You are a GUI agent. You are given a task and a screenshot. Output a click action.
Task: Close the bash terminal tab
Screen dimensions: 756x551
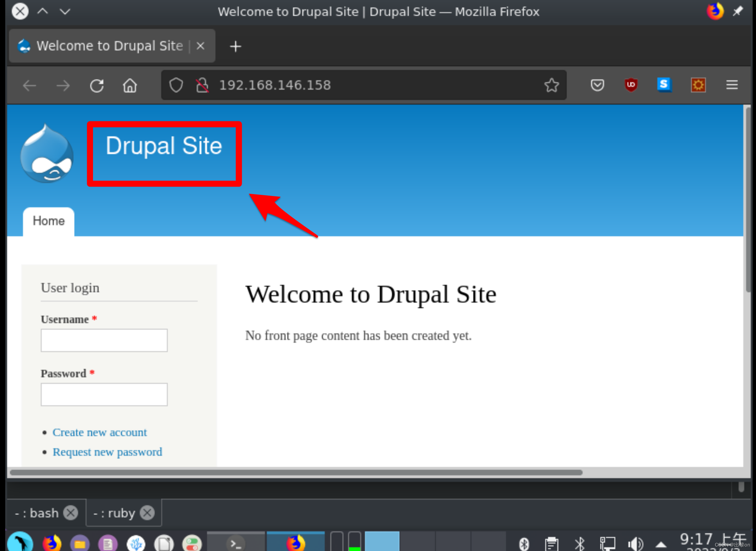click(71, 513)
